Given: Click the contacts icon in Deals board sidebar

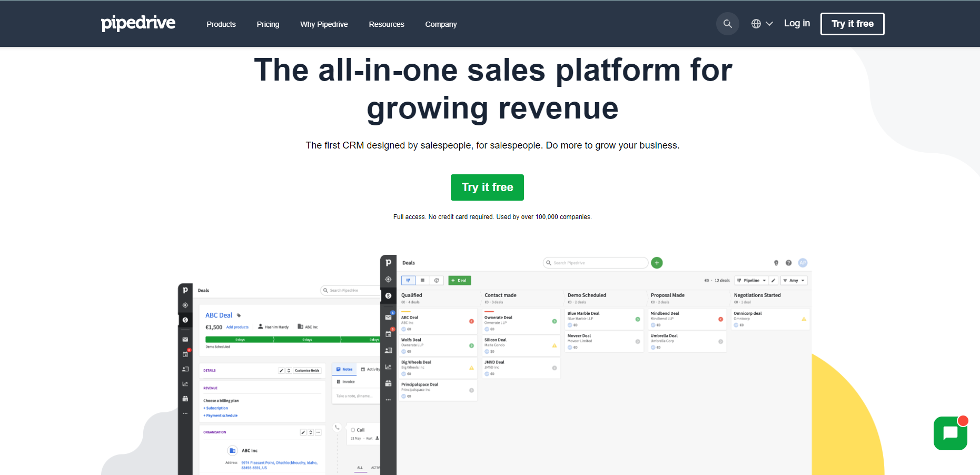Looking at the screenshot, I should click(x=388, y=350).
